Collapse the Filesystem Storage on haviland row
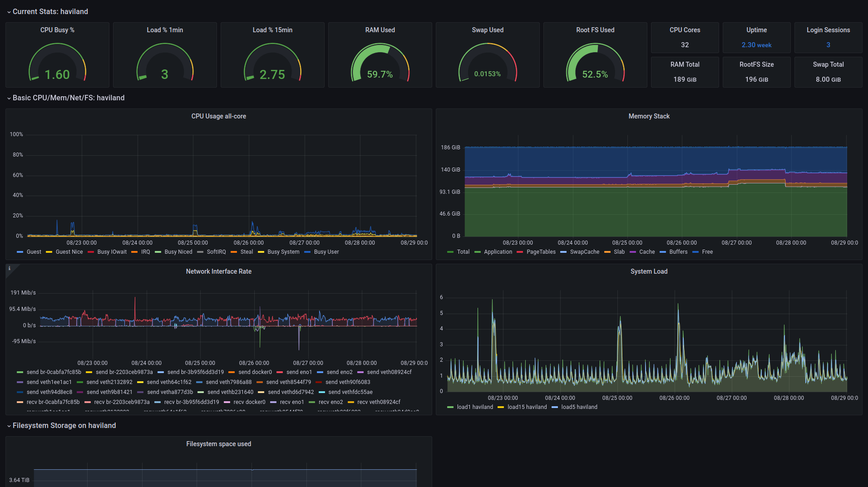868x487 pixels. pyautogui.click(x=61, y=425)
